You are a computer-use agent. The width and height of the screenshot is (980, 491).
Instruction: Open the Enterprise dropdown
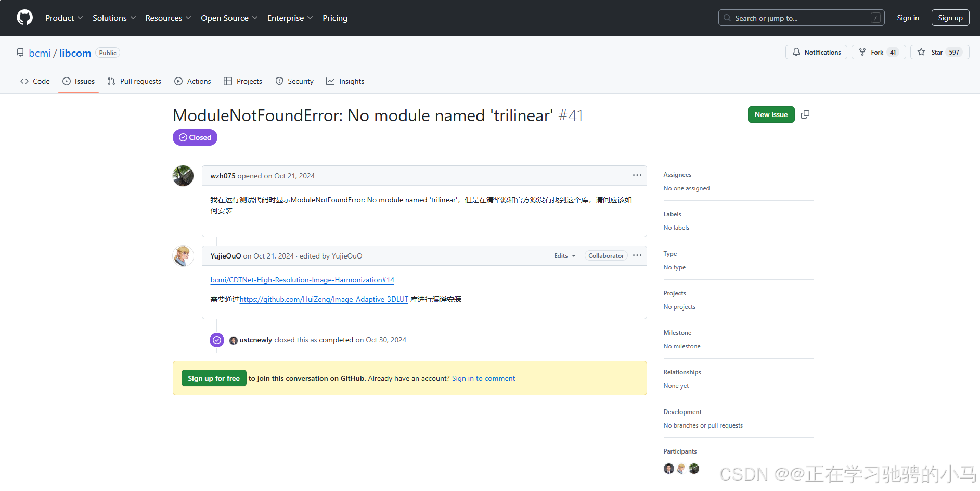(290, 18)
